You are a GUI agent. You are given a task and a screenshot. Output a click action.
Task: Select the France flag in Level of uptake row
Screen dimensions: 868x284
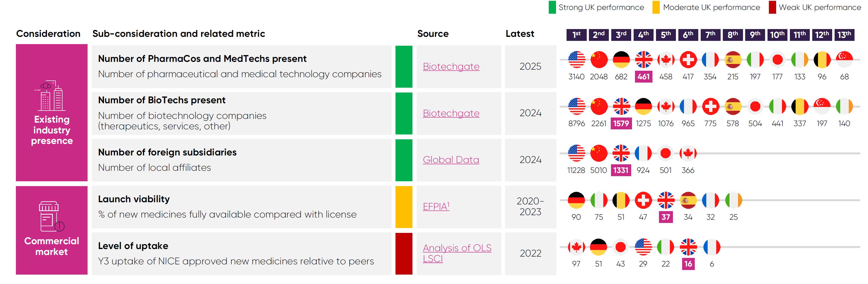(712, 247)
